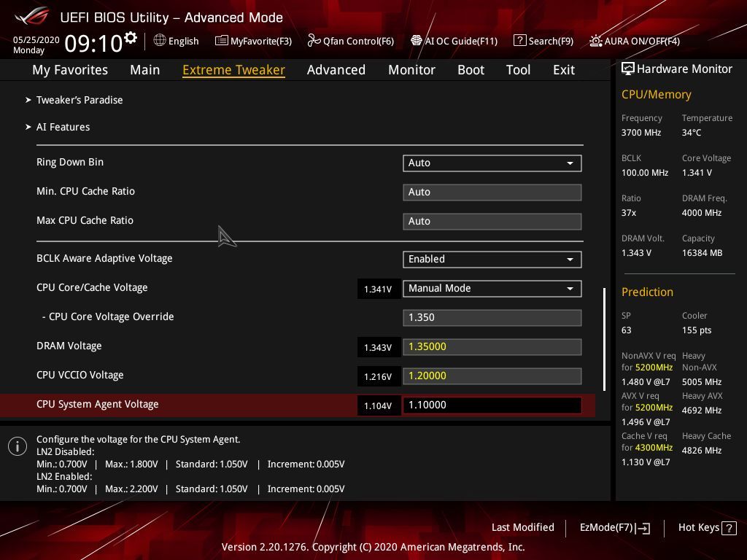This screenshot has height=560, width=747.
Task: Click the date 05/25/2020 Monday
Action: tap(36, 44)
